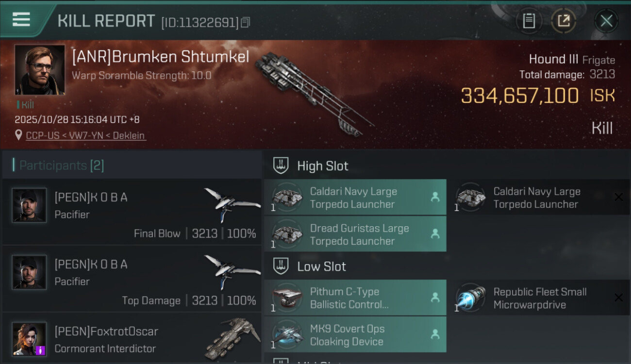Copy the kill report ID icon
631x364 pixels.
[x=245, y=22]
